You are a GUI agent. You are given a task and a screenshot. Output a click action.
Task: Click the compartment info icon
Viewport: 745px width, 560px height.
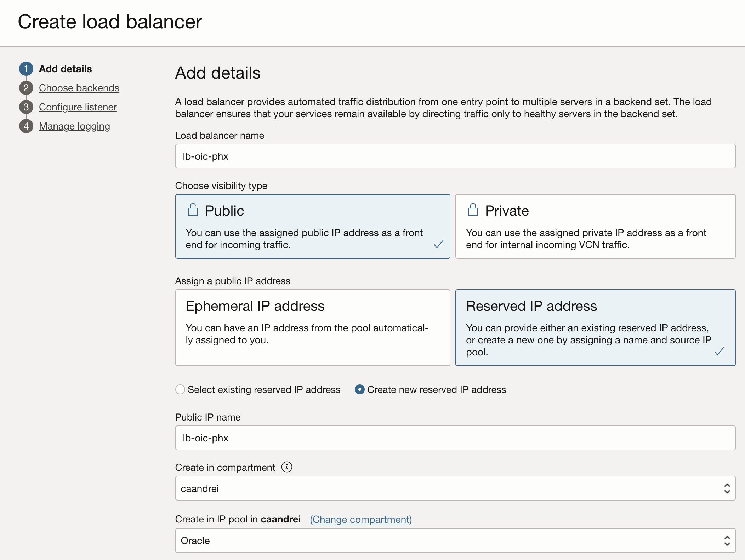point(287,467)
